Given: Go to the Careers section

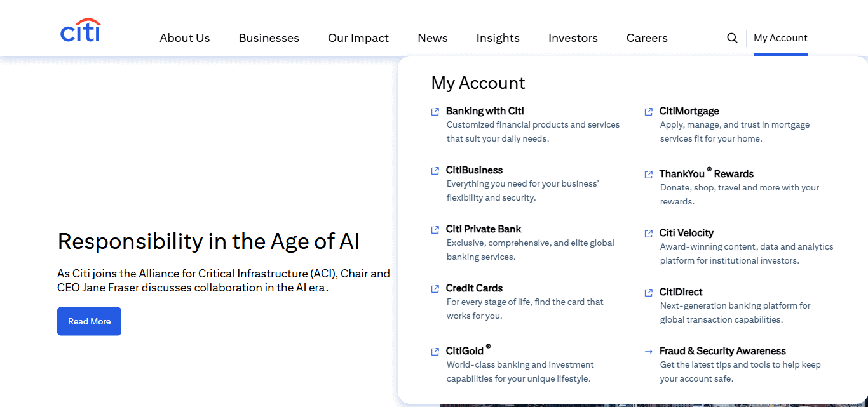Looking at the screenshot, I should click(x=647, y=38).
